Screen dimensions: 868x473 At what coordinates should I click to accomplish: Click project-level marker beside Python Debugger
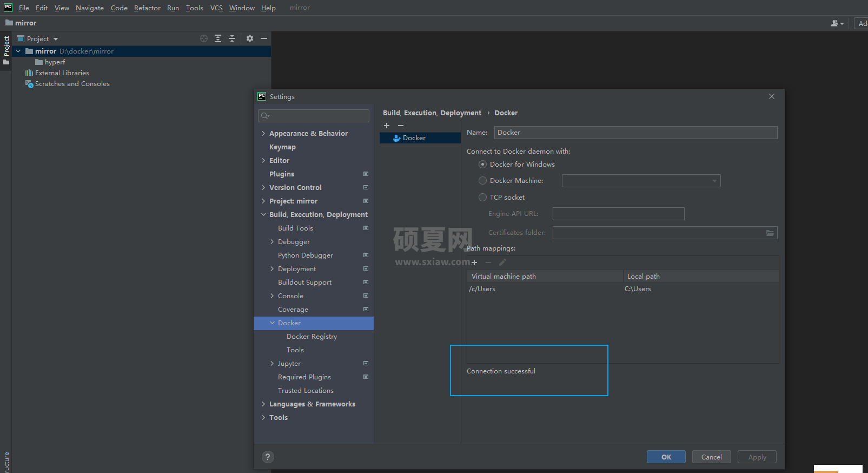pyautogui.click(x=366, y=255)
